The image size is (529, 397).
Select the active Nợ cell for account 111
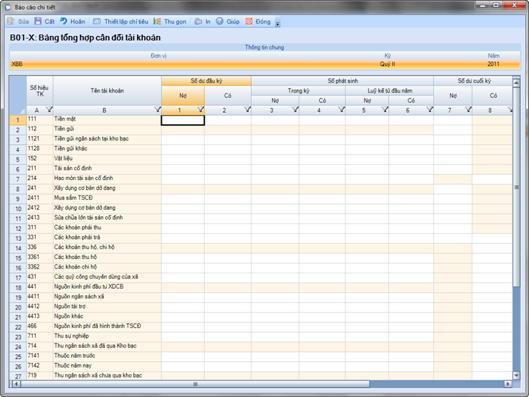pyautogui.click(x=183, y=120)
